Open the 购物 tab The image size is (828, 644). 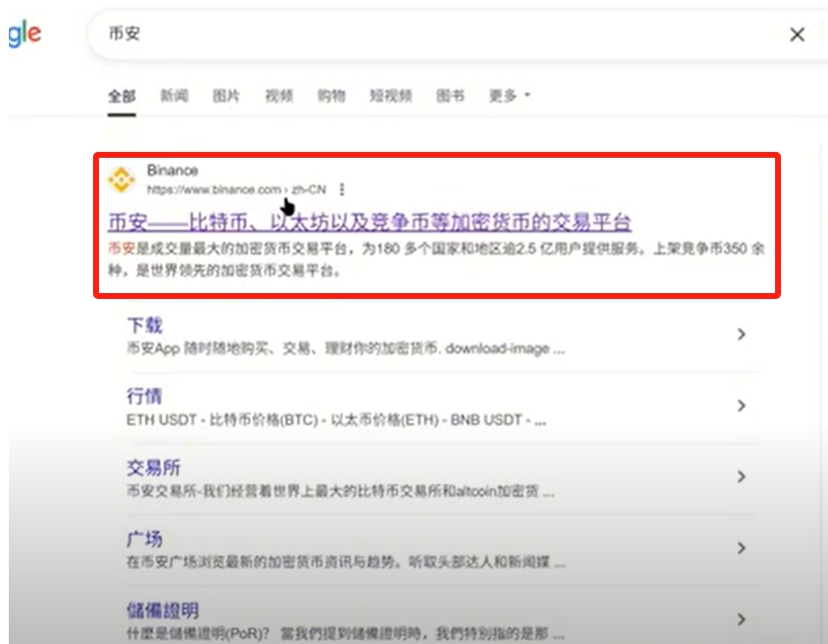[x=331, y=96]
